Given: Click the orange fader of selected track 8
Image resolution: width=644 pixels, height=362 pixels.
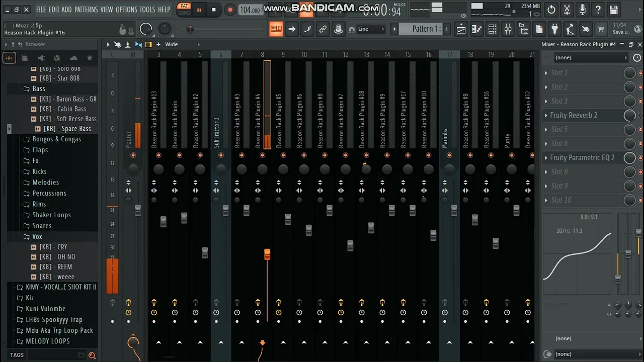Looking at the screenshot, I should coord(267,254).
